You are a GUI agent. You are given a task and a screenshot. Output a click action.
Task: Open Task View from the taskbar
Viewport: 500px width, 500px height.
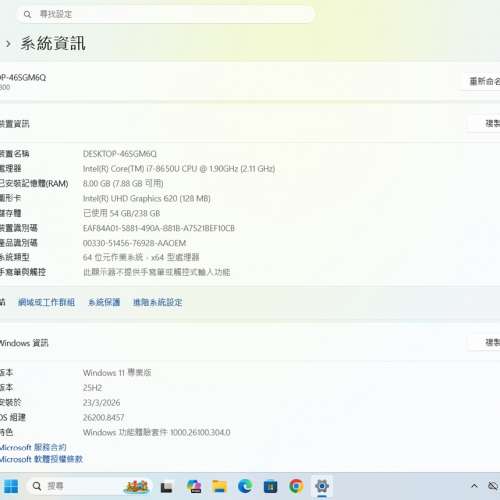coord(166,487)
